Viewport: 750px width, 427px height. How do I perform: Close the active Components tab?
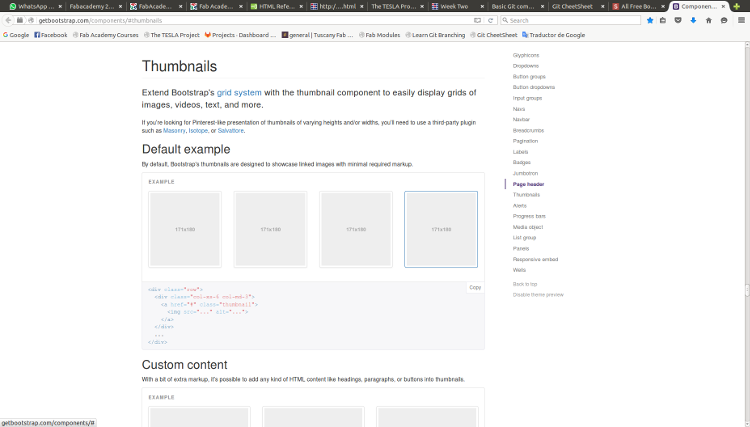click(x=723, y=7)
